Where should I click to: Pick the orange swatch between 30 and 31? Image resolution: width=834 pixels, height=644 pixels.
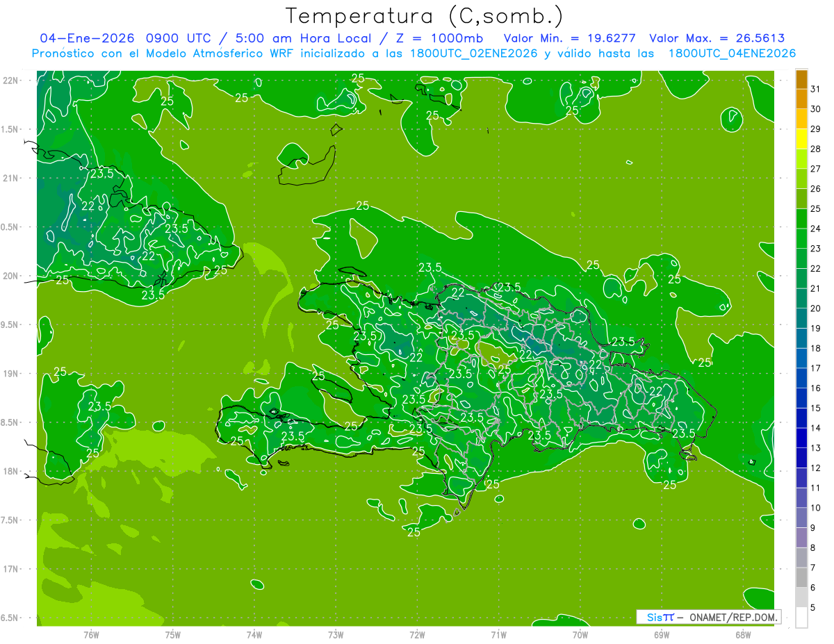[801, 99]
